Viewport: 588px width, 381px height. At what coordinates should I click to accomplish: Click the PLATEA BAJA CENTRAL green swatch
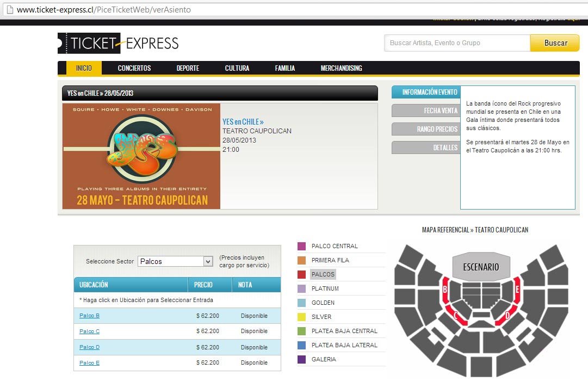[x=301, y=331]
